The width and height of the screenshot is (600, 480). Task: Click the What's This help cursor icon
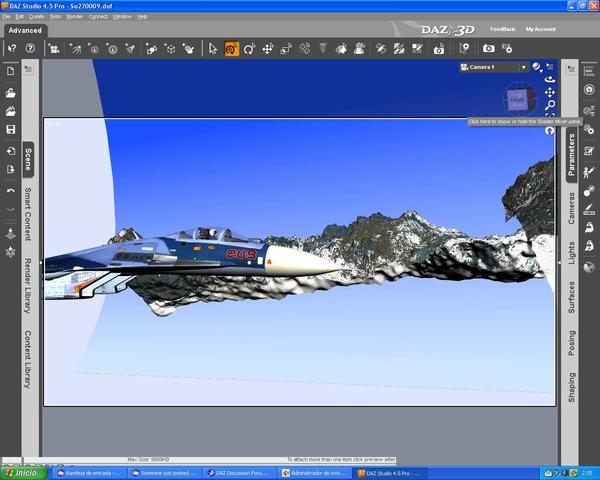pos(12,49)
